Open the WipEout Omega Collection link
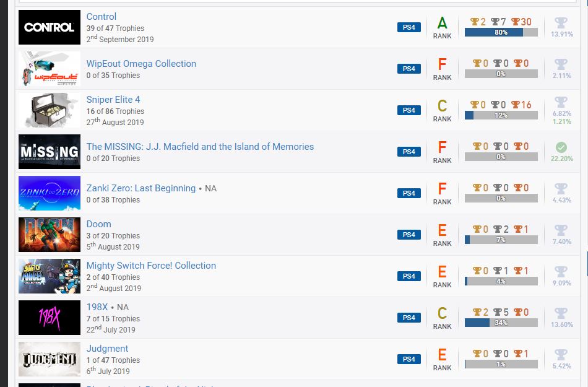The height and width of the screenshot is (387, 588). point(141,64)
